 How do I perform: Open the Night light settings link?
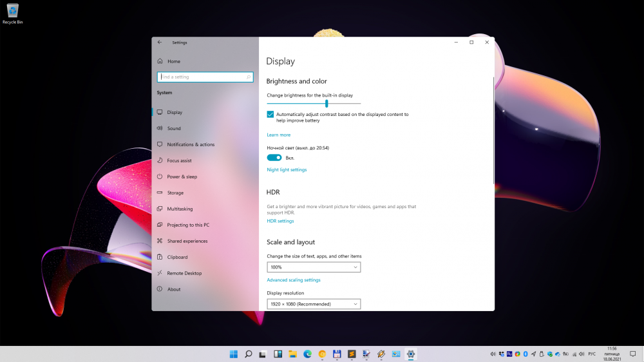click(287, 170)
